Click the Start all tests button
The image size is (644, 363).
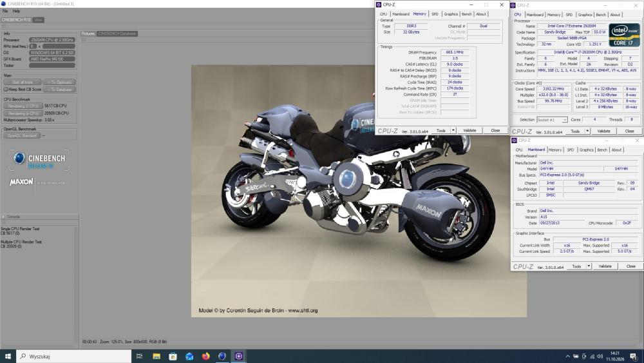tap(23, 83)
